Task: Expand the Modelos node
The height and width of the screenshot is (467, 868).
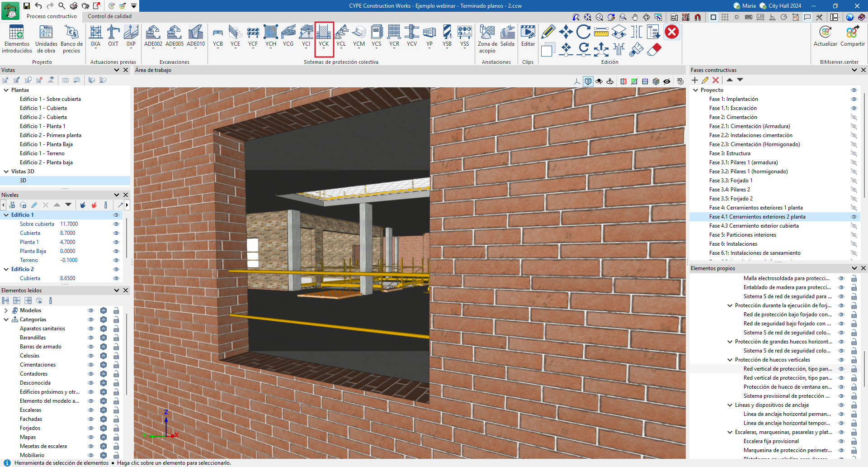Action: (x=6, y=310)
